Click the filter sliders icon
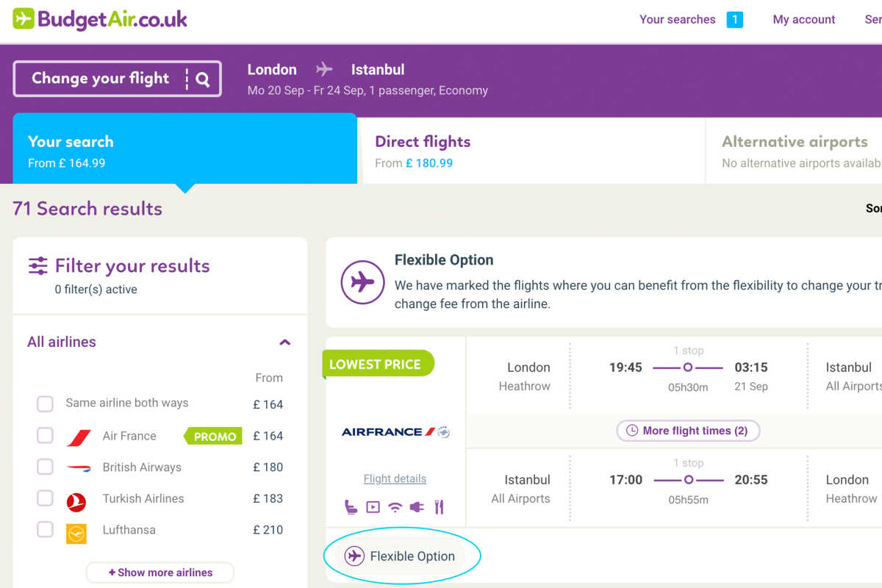Viewport: 882px width, 588px height. tap(37, 266)
